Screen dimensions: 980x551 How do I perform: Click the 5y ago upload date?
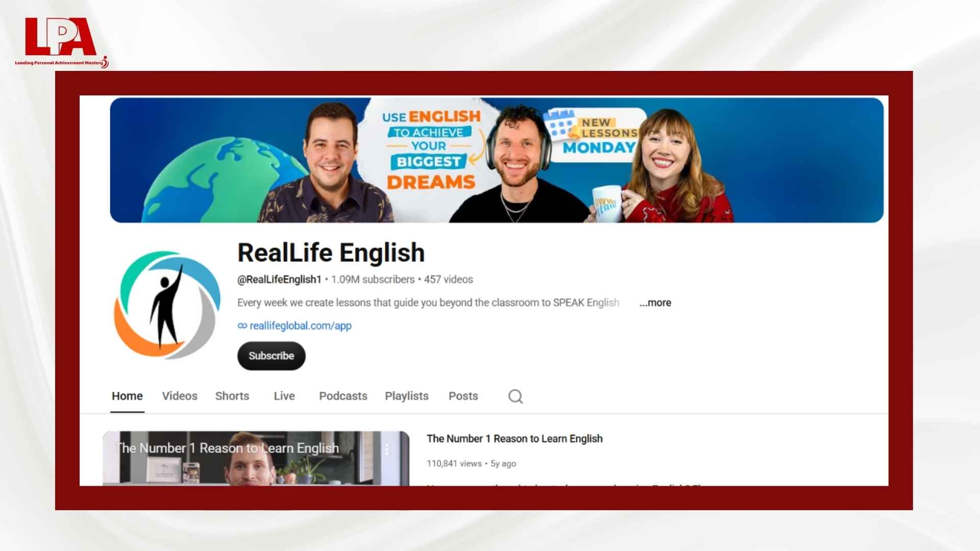(503, 464)
